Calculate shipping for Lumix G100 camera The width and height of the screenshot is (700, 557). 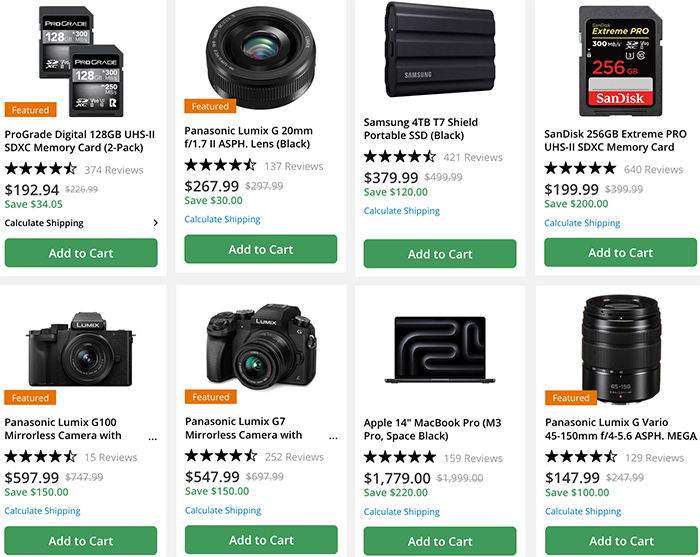(42, 511)
